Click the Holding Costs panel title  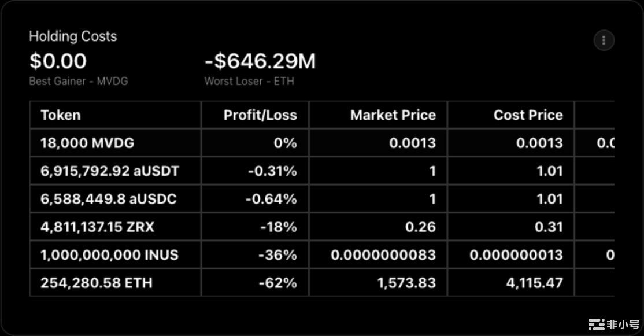pyautogui.click(x=73, y=36)
